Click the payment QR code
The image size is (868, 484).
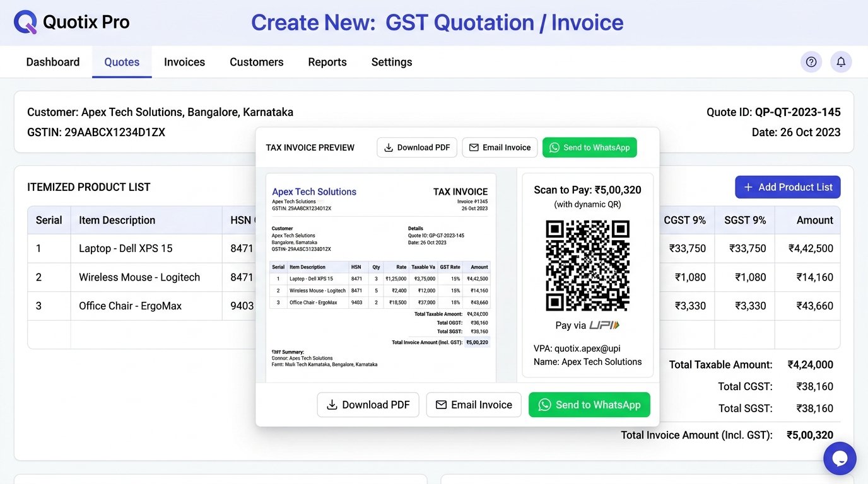click(588, 265)
